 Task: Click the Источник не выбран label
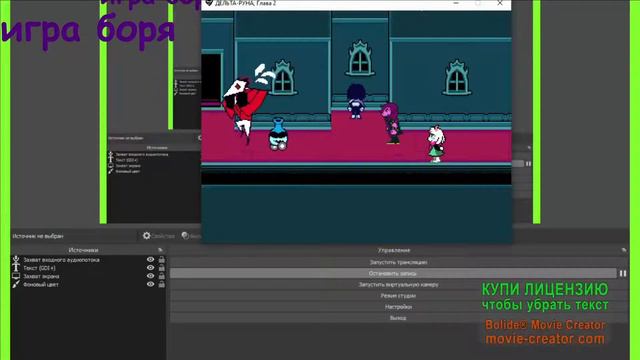[38, 236]
